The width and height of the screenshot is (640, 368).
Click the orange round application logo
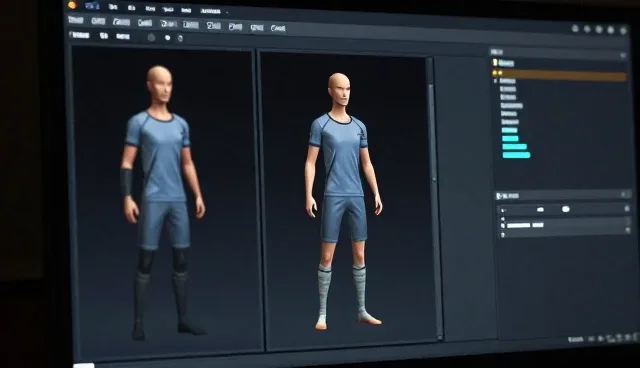coord(72,5)
